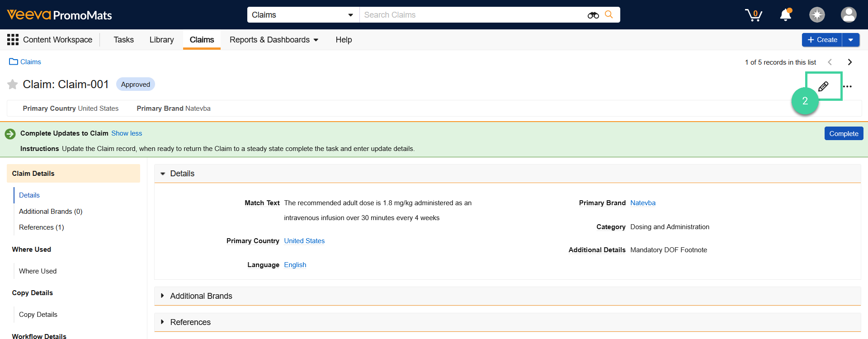Click the Mandatory DOF Footnote value
868x339 pixels.
[669, 250]
